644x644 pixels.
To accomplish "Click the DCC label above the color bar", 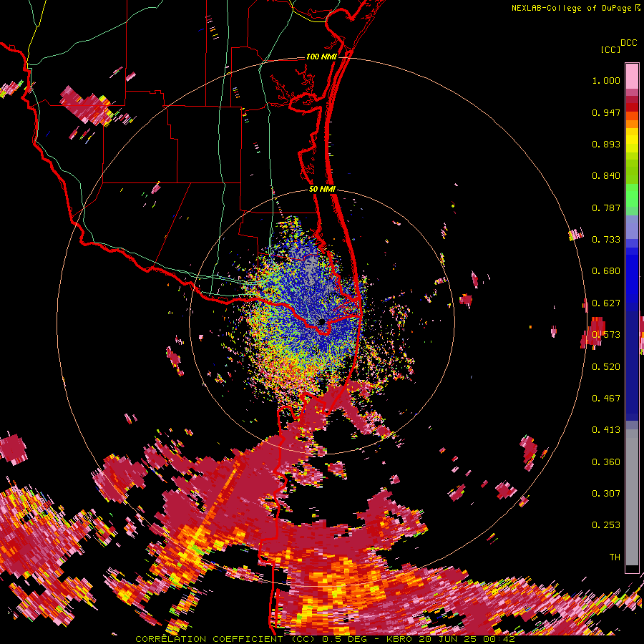I will 628,43.
